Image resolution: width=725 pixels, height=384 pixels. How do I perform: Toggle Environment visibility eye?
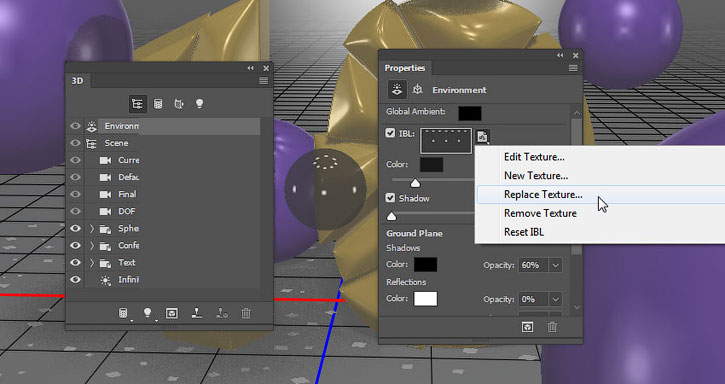[x=75, y=126]
